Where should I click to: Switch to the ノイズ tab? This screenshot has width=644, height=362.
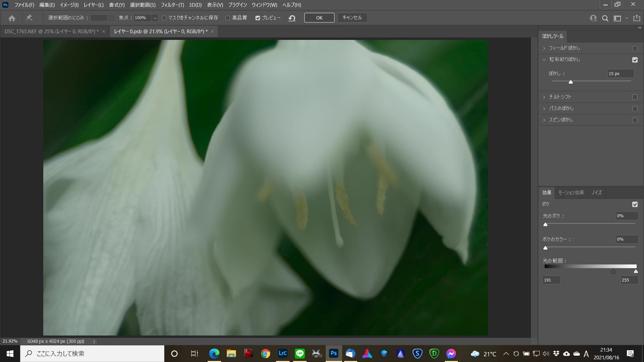[x=596, y=193]
